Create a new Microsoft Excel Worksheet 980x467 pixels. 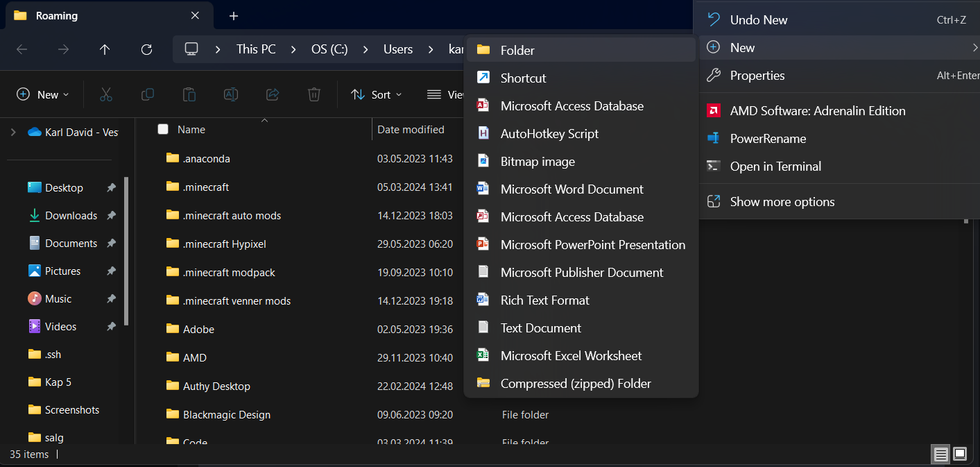(581, 355)
